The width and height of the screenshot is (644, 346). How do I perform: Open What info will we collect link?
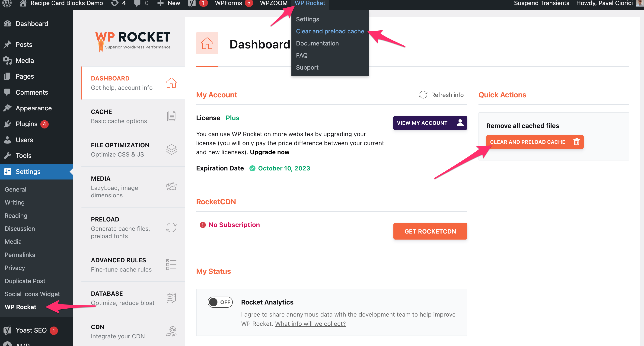coord(310,324)
